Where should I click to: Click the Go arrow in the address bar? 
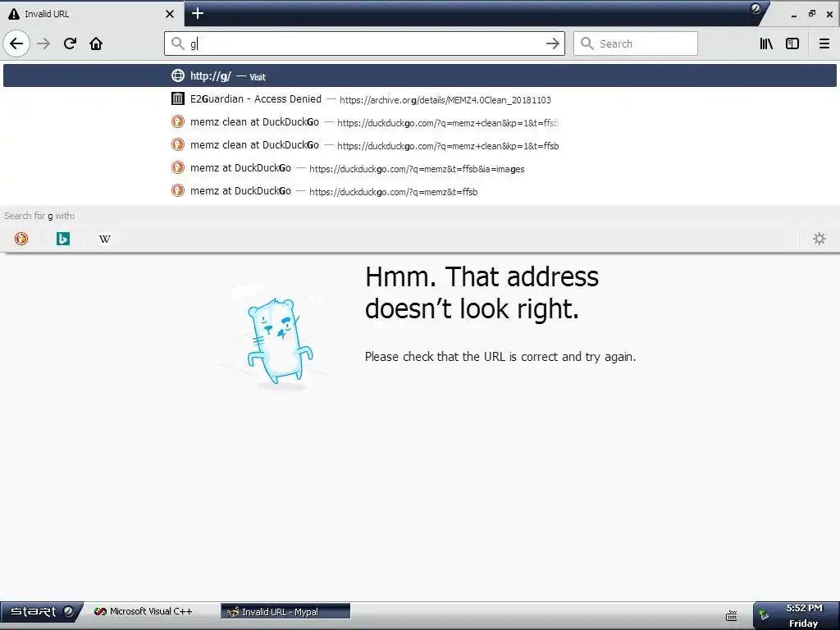click(552, 43)
